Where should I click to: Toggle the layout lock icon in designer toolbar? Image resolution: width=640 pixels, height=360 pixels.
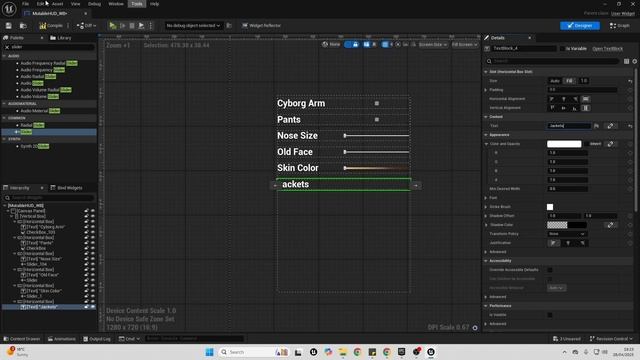(x=356, y=44)
